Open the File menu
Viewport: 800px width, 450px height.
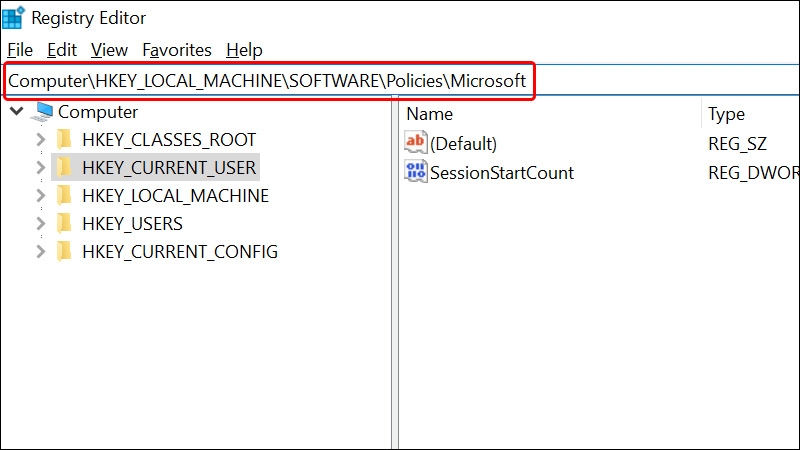[20, 49]
